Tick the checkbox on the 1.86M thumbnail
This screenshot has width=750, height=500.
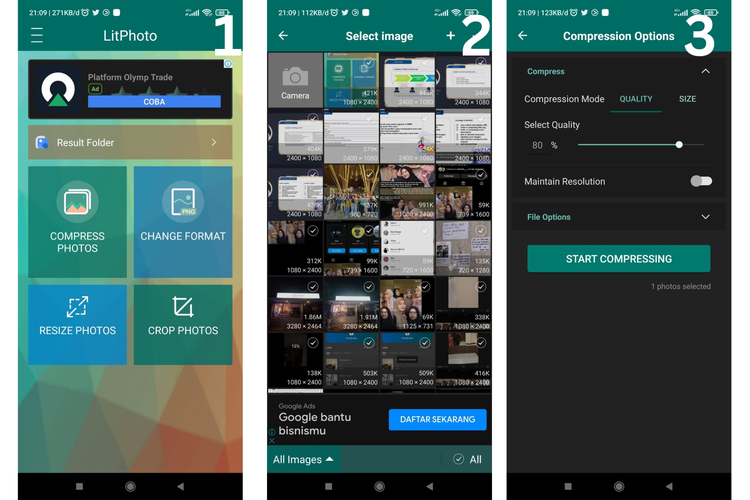click(313, 287)
